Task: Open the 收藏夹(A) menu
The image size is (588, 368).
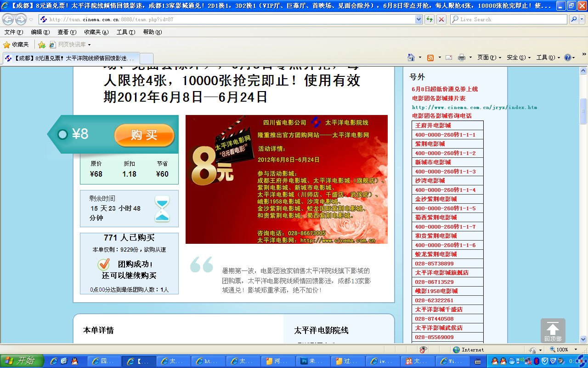Action: (96, 32)
